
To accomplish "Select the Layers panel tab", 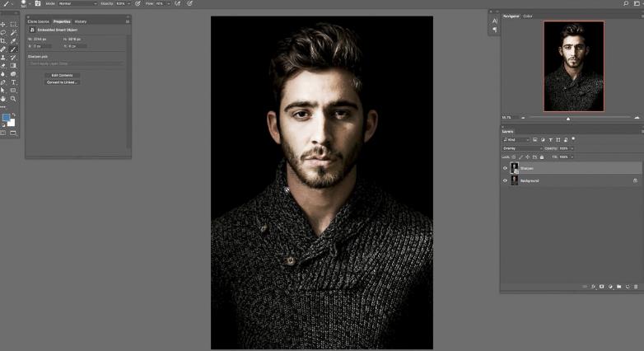I will 507,132.
